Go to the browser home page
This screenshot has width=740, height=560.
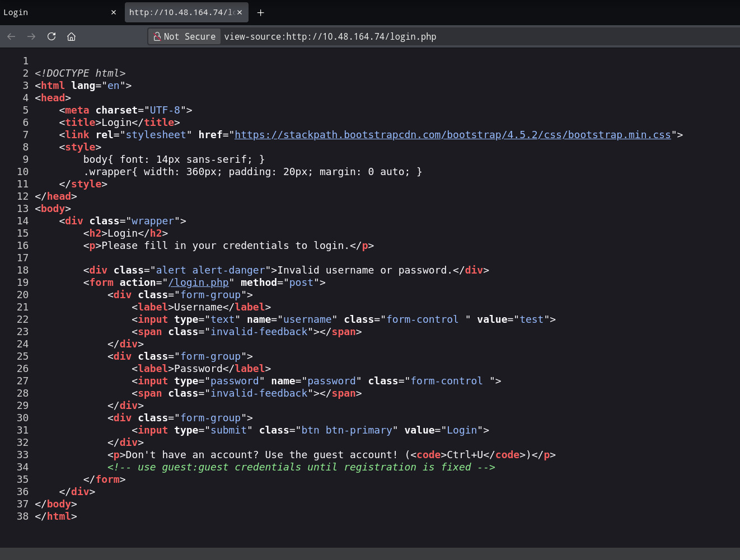tap(71, 36)
